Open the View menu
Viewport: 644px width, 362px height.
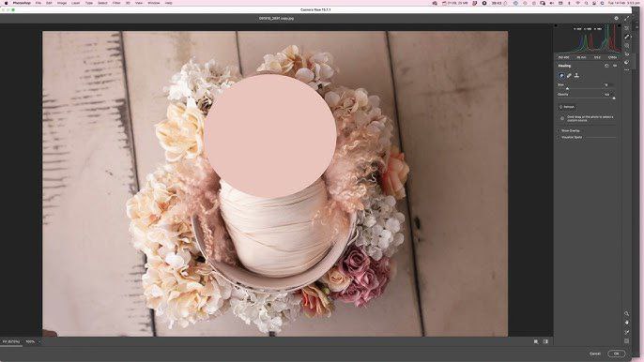[x=139, y=3]
